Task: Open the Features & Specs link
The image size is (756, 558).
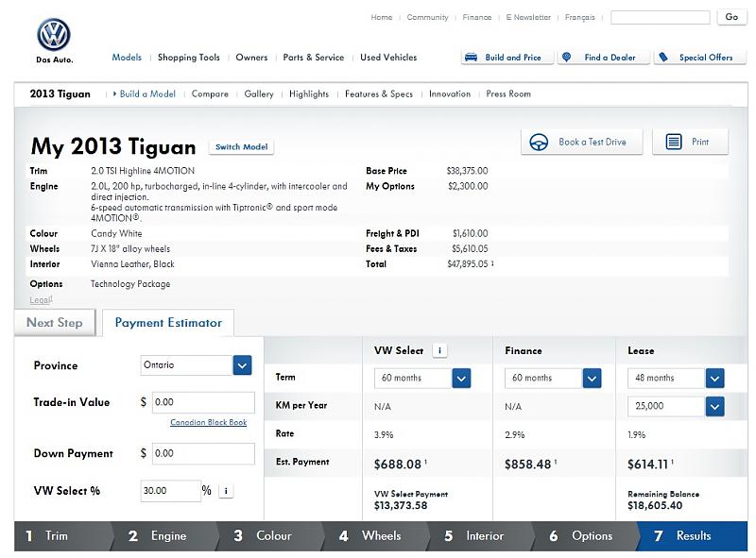Action: point(379,94)
